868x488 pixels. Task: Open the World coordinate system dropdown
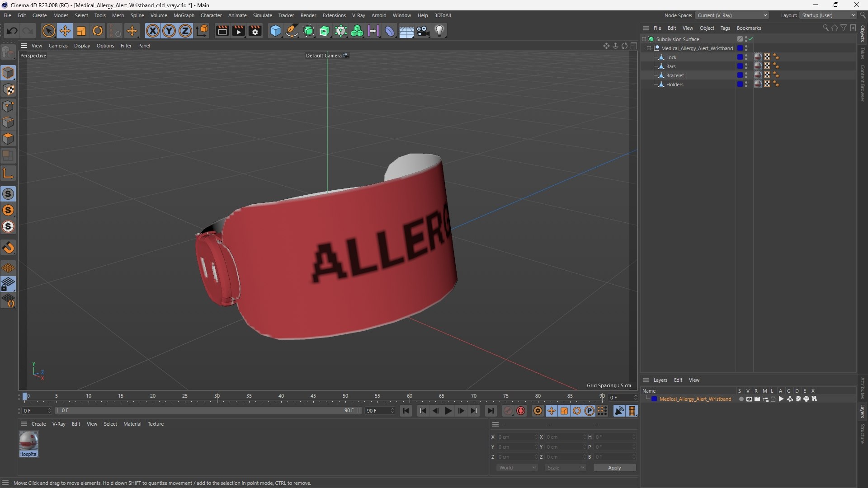(517, 468)
